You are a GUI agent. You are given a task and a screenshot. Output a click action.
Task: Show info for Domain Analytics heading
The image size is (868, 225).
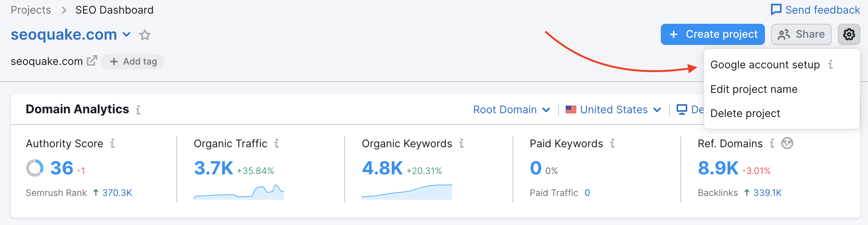click(138, 110)
